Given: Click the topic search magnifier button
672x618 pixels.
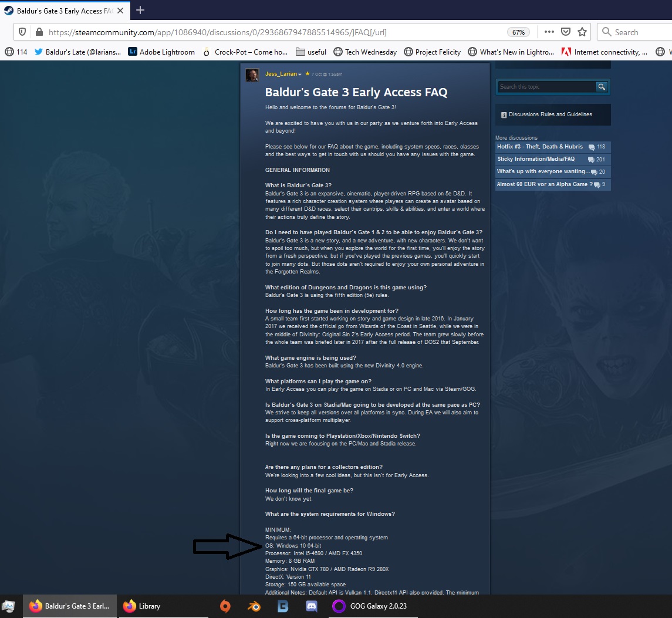Looking at the screenshot, I should tap(602, 87).
